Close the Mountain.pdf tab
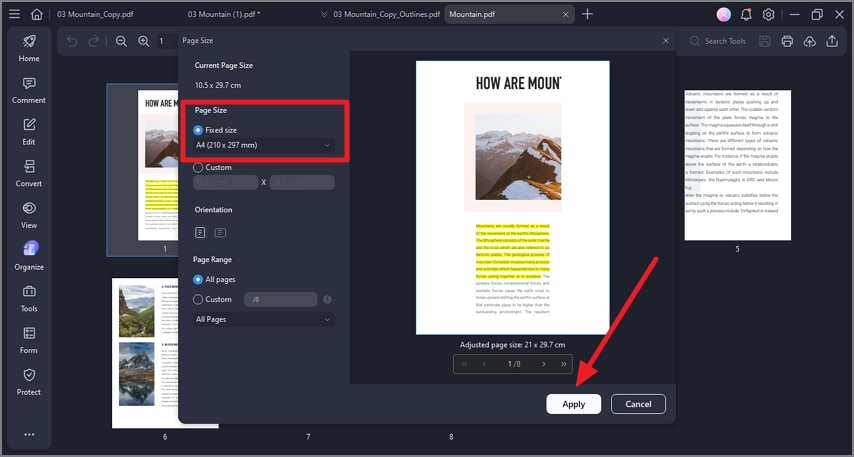This screenshot has width=854, height=457. click(565, 15)
